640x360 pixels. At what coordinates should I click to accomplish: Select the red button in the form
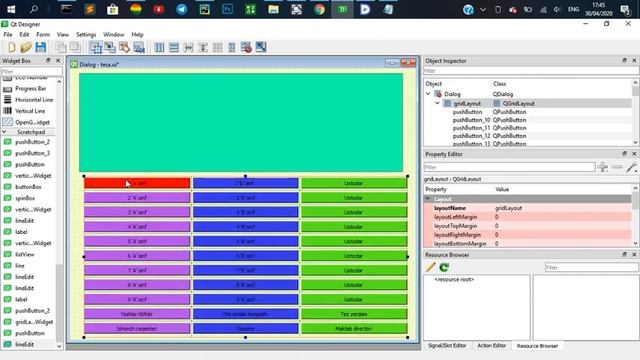coord(137,183)
